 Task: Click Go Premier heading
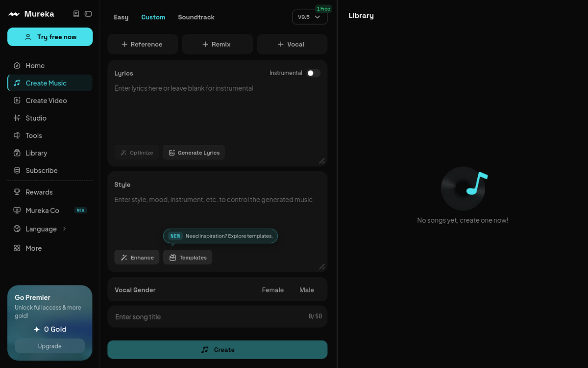click(x=32, y=297)
